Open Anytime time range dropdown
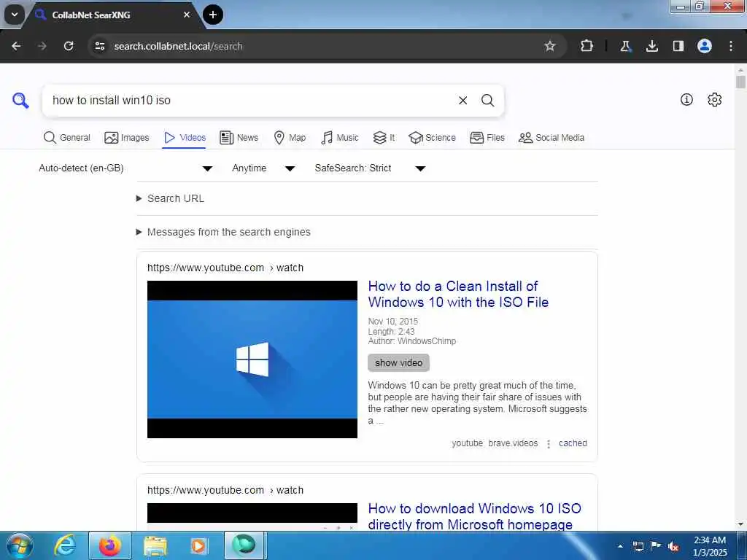The image size is (747, 560). pos(263,168)
